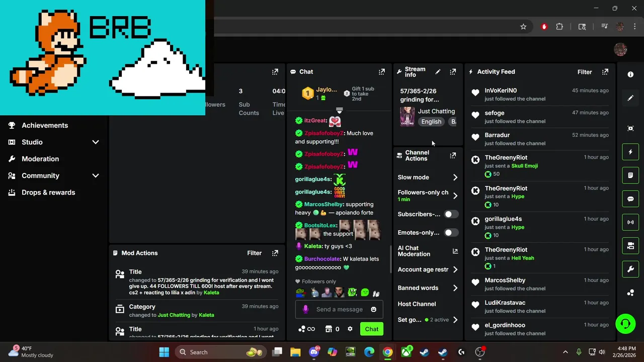
Task: Open the emoji picker in message box
Action: click(x=373, y=309)
